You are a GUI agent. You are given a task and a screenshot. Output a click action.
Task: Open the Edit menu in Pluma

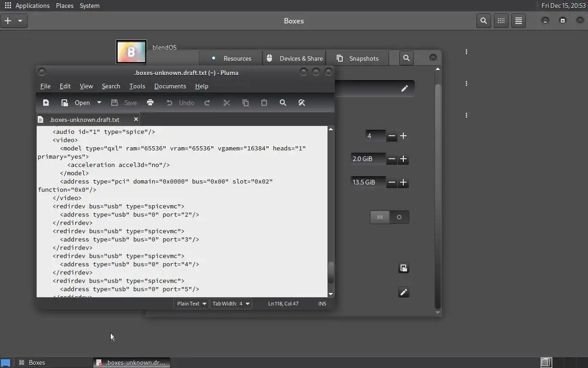[x=65, y=86]
